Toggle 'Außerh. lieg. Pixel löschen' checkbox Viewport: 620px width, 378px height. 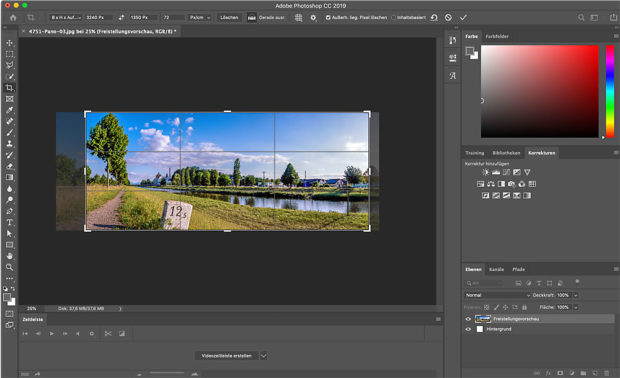coord(328,17)
